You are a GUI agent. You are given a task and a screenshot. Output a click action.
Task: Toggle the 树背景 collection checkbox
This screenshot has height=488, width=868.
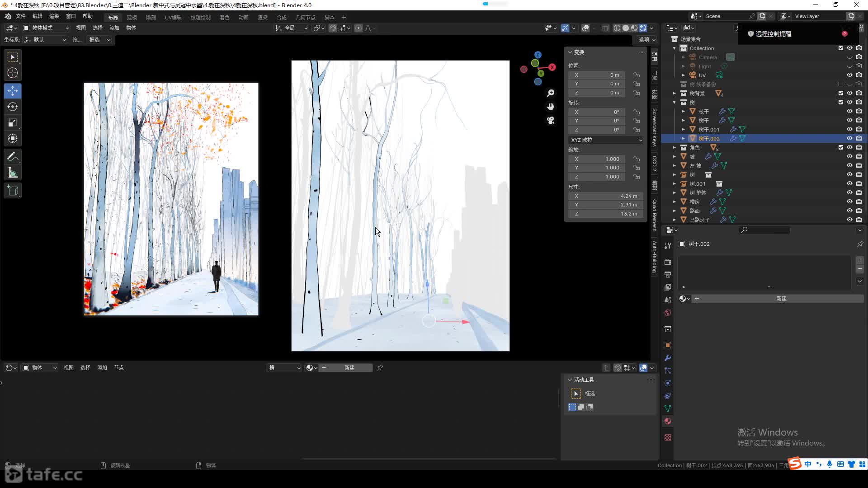pyautogui.click(x=841, y=93)
